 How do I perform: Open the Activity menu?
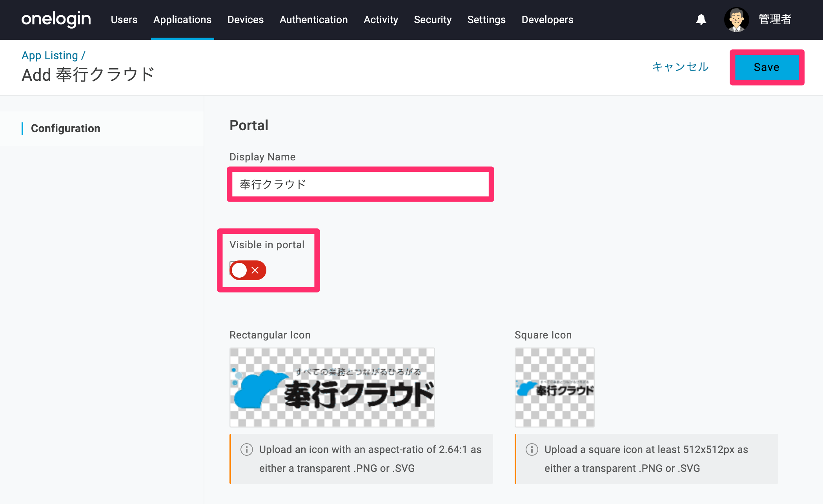pyautogui.click(x=381, y=20)
